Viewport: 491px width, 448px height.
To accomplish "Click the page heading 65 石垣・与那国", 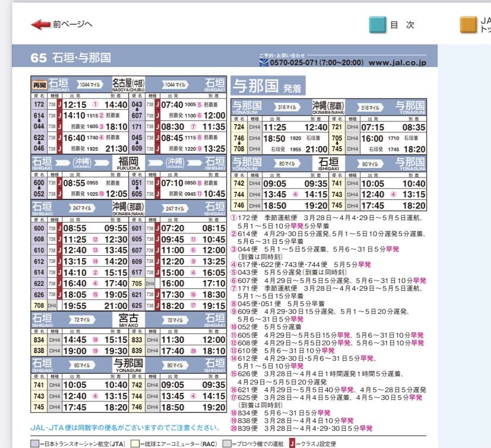I will click(71, 58).
